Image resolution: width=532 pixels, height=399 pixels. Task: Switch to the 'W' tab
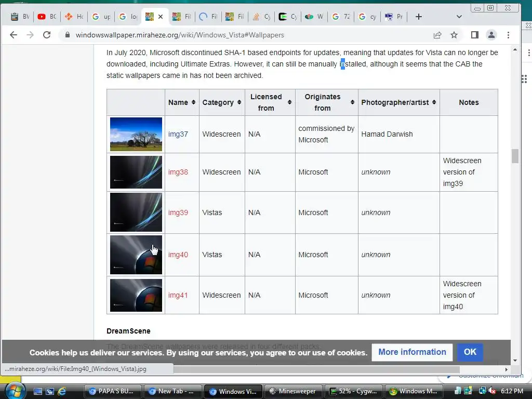pos(314,17)
